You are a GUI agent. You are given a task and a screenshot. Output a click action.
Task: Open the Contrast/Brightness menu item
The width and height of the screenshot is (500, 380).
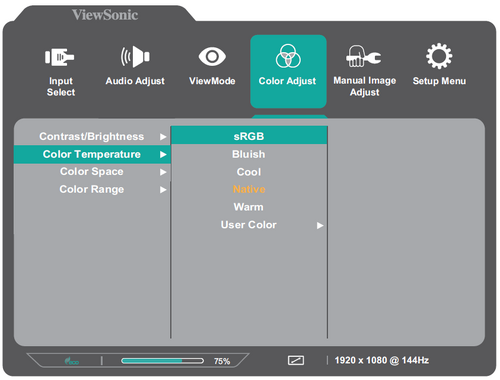[x=92, y=136]
